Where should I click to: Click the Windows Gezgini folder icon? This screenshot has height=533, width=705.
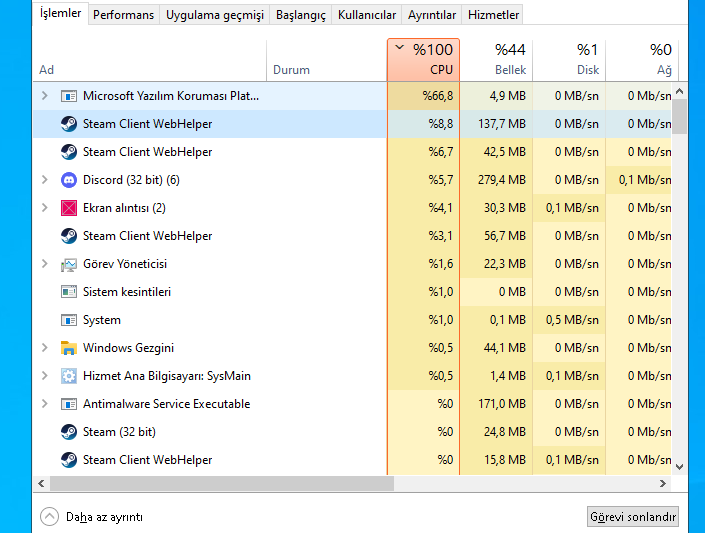click(69, 348)
